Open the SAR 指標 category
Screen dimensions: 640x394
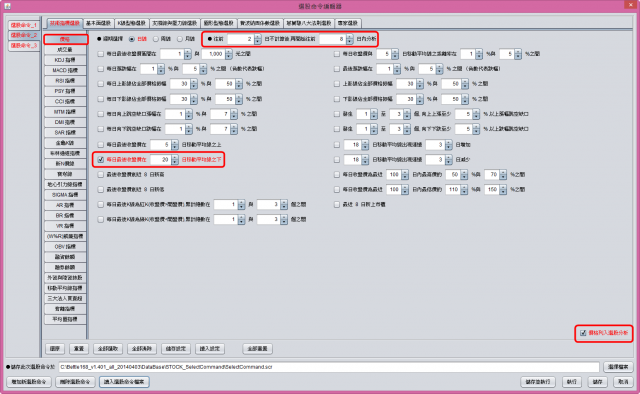point(65,133)
